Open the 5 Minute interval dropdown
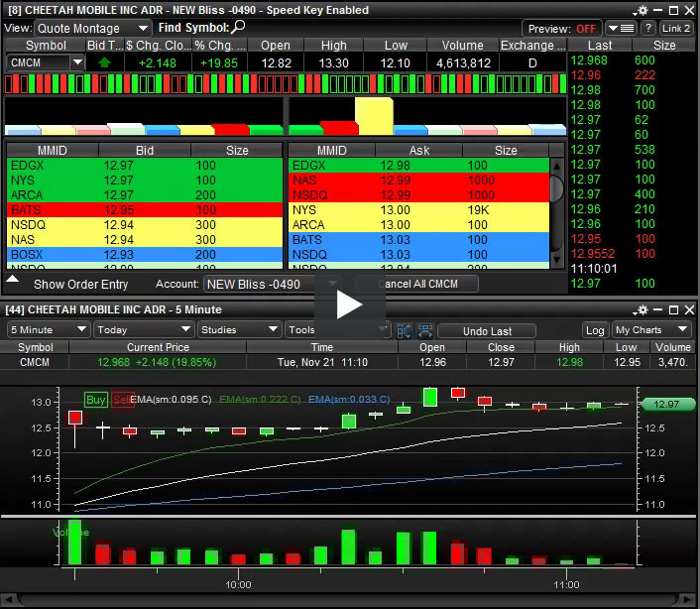Image resolution: width=700 pixels, height=609 pixels. pyautogui.click(x=47, y=329)
